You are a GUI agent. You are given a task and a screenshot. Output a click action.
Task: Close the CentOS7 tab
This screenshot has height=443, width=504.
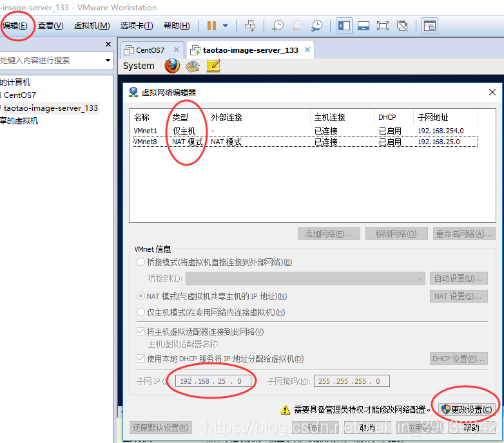177,50
